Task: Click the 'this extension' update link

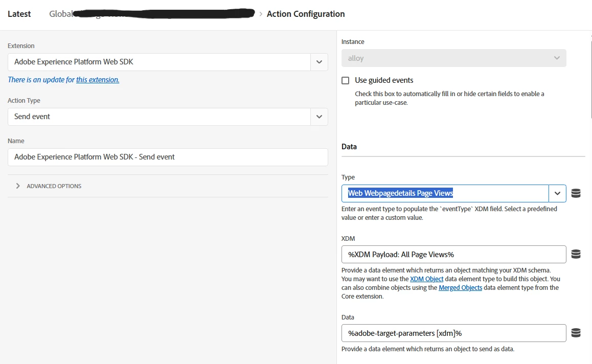Action: (98, 80)
